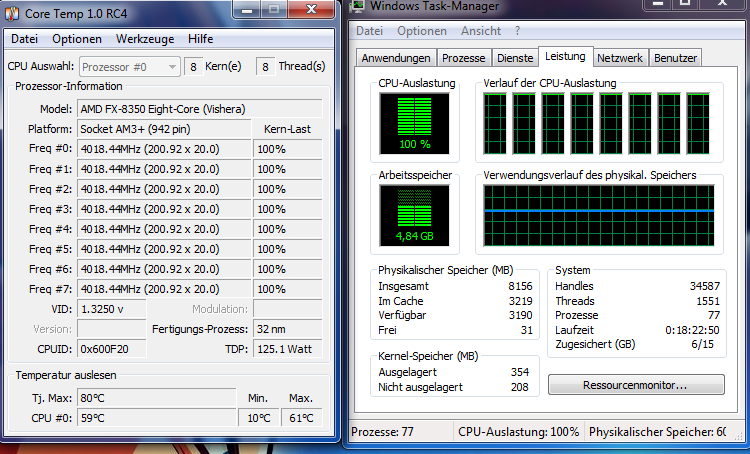750x454 pixels.
Task: Click the Verfügbar value 3190
Action: tap(520, 315)
